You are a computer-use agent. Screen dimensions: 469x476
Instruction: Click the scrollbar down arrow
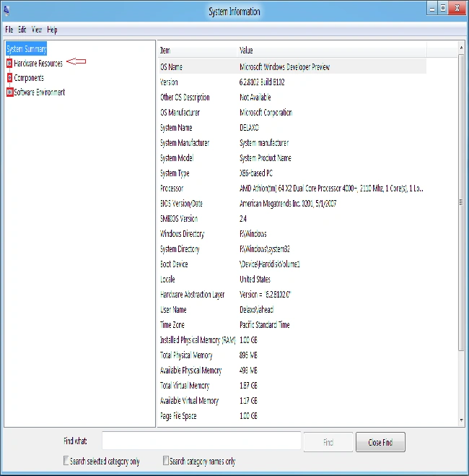[x=461, y=420]
